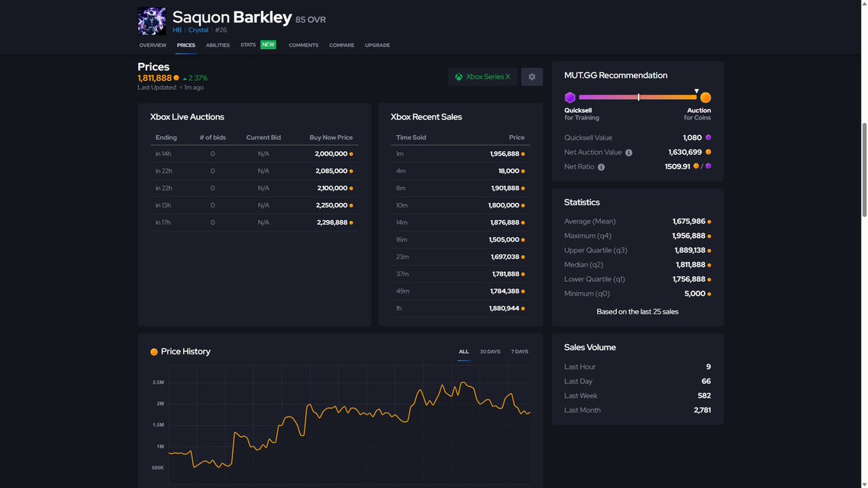Open the Stats tab
868x488 pixels.
point(248,45)
